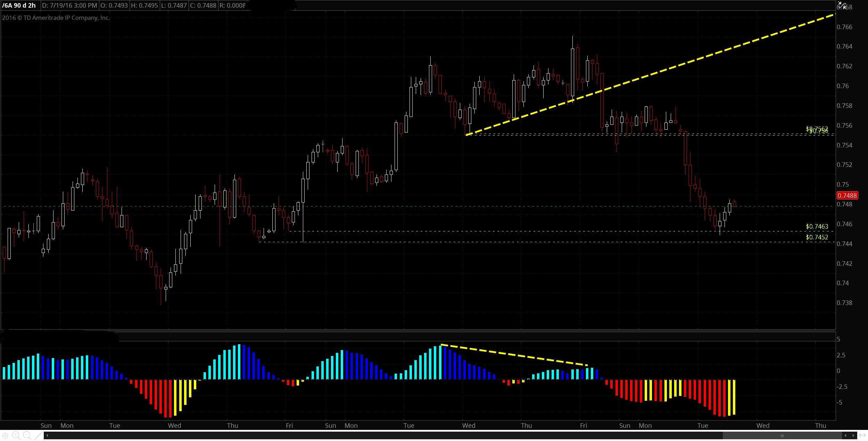Activate the crosshair pan tool icon
The width and height of the screenshot is (868, 441).
tap(5, 436)
